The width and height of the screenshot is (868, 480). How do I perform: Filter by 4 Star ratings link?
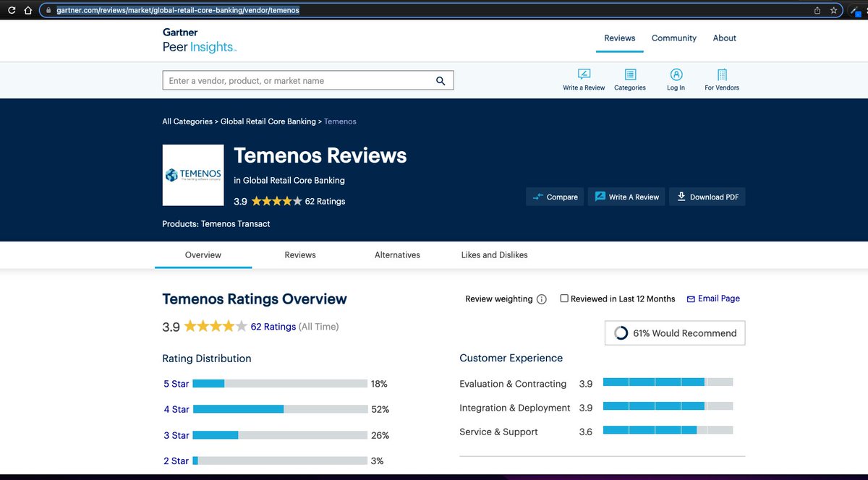click(x=176, y=409)
